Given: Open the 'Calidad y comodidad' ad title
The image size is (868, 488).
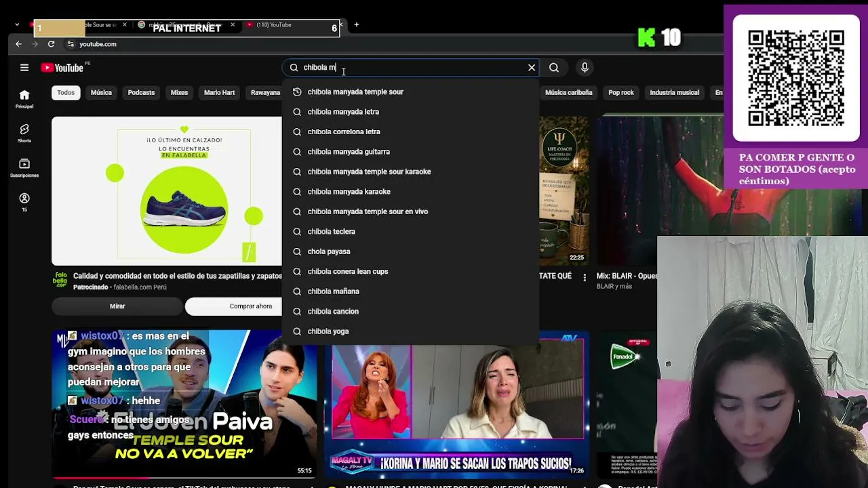Looking at the screenshot, I should 178,276.
